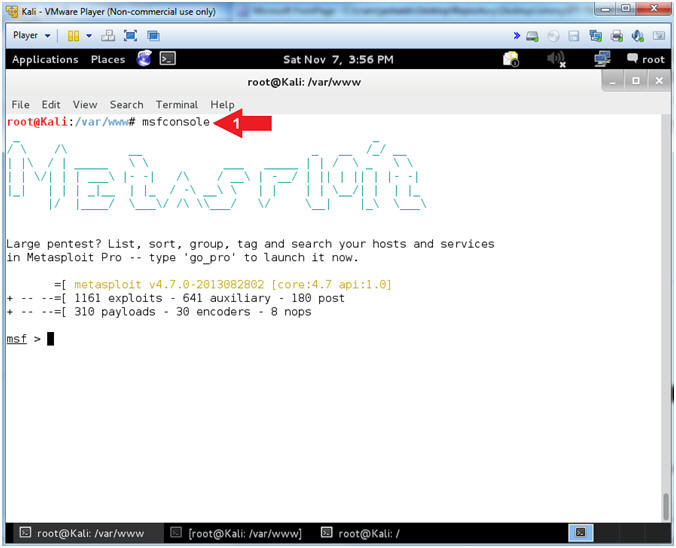The height and width of the screenshot is (548, 676).
Task: Click the message log icon on the far right of the VMware toolbar
Action: (x=659, y=36)
